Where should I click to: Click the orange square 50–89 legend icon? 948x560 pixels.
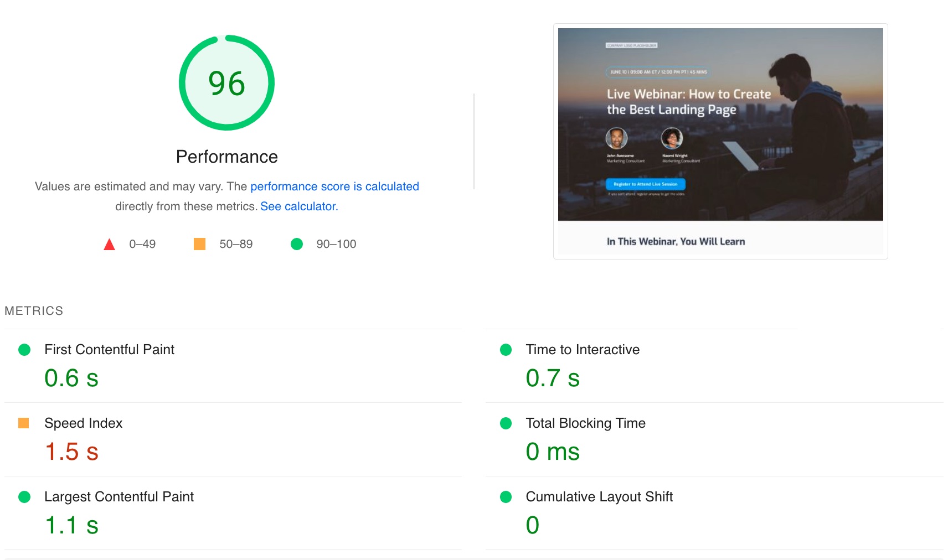tap(199, 244)
